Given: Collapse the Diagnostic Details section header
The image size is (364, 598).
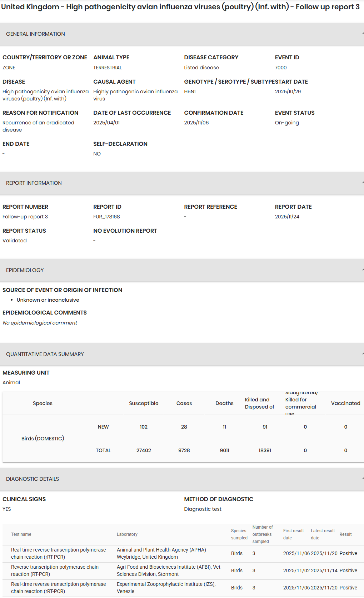Looking at the screenshot, I should [x=182, y=479].
